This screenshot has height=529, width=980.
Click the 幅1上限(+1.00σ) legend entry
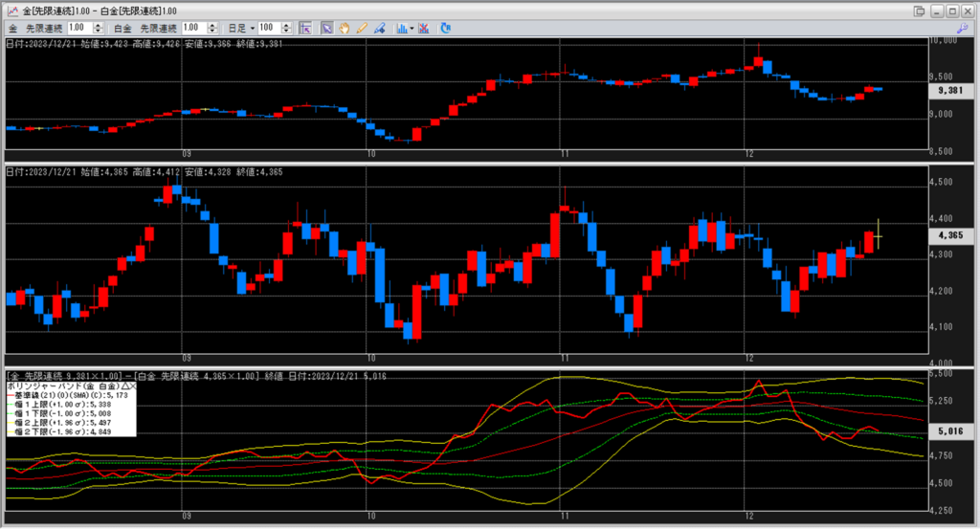tap(62, 405)
